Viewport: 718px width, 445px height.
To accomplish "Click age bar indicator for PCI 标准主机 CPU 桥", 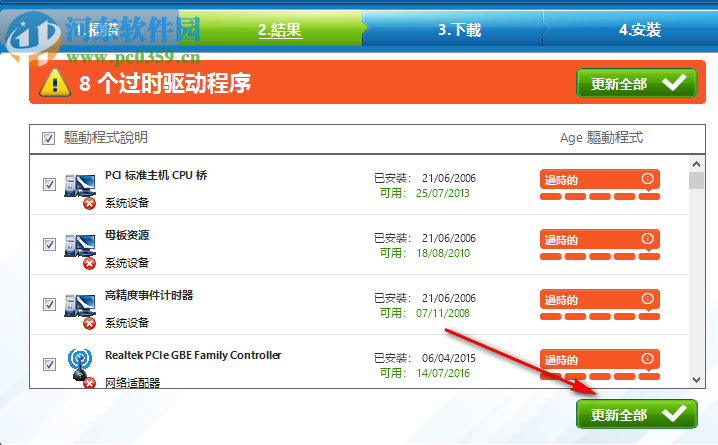I will point(599,197).
